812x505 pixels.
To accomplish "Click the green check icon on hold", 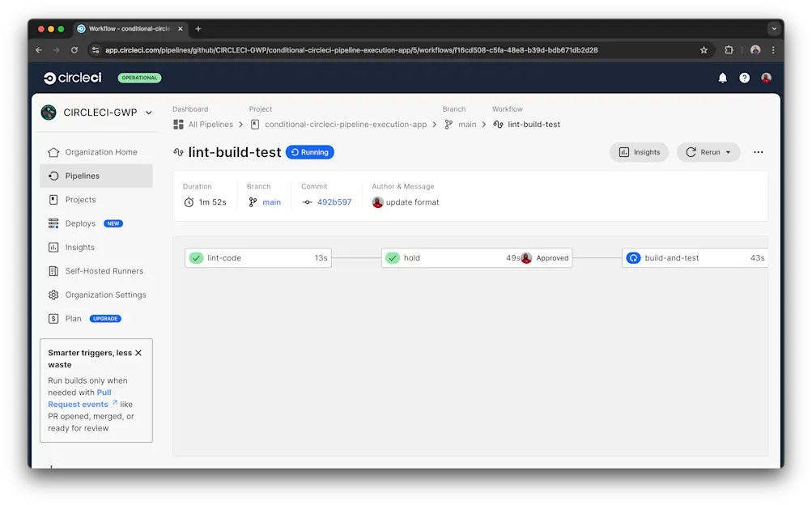I will (393, 257).
